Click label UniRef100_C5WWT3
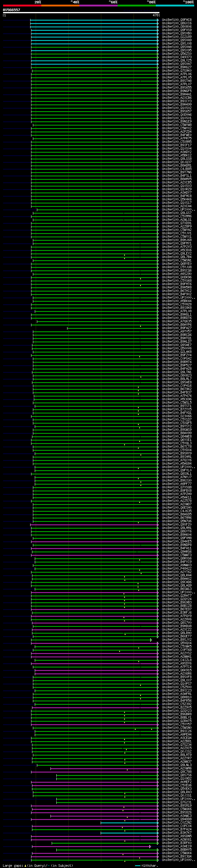Screen dimensions: 197x868 (x=177, y=555)
